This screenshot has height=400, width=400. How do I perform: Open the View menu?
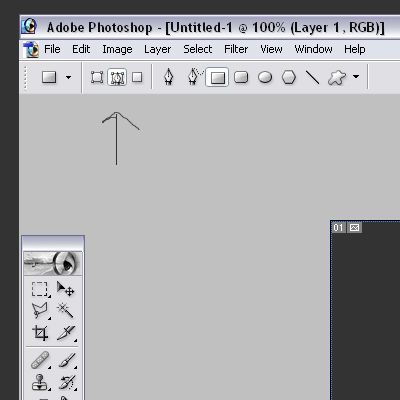tap(271, 49)
